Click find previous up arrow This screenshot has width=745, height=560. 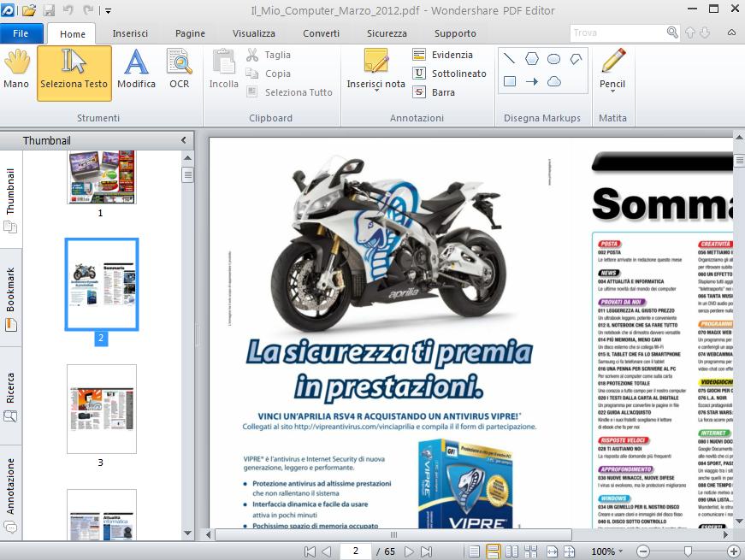[x=690, y=32]
